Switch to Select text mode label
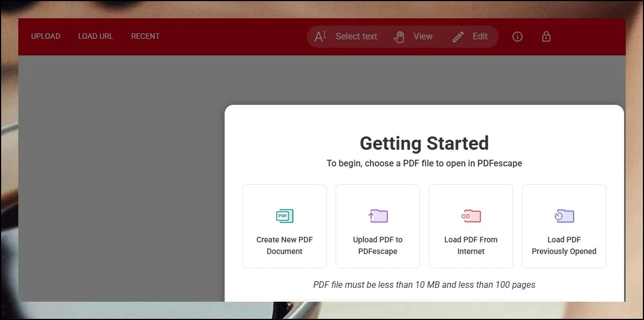644x320 pixels. (x=356, y=37)
